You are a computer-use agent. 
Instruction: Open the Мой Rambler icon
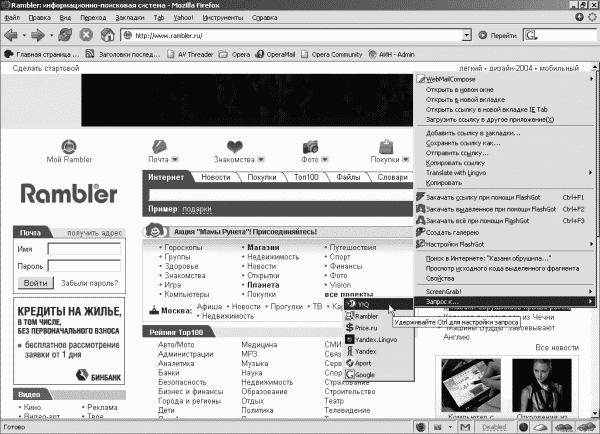(x=69, y=147)
